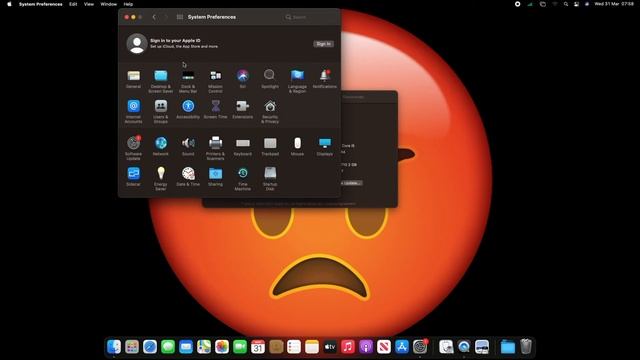The height and width of the screenshot is (360, 640).
Task: Open Apple TV from the Dock
Action: pyautogui.click(x=330, y=347)
